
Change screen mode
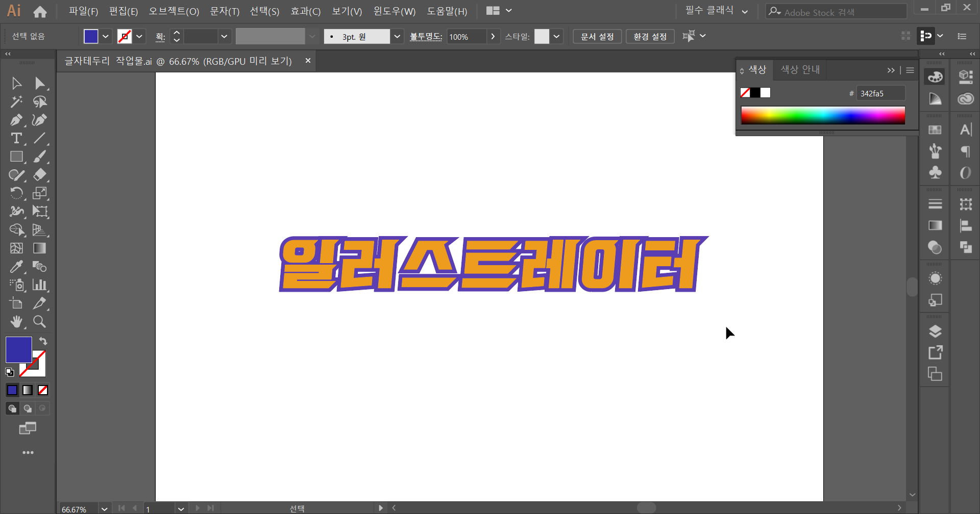coord(28,428)
